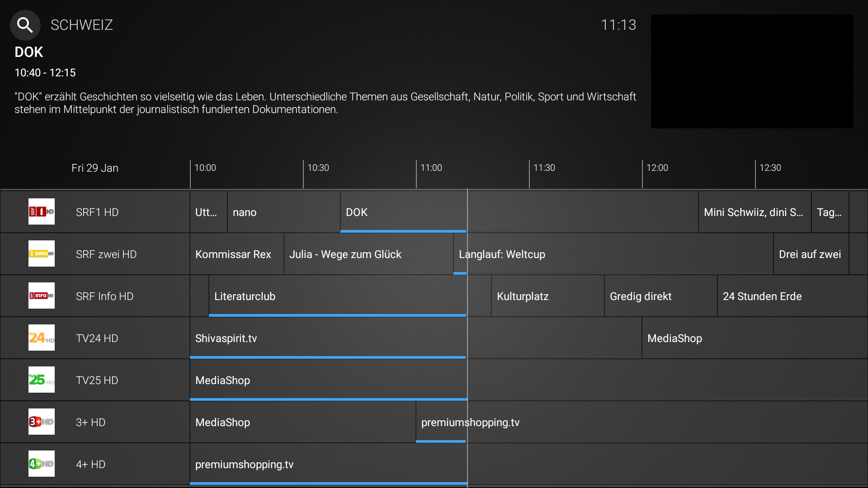This screenshot has height=488, width=868.
Task: Select the TV25 HD channel logo
Action: 42,380
